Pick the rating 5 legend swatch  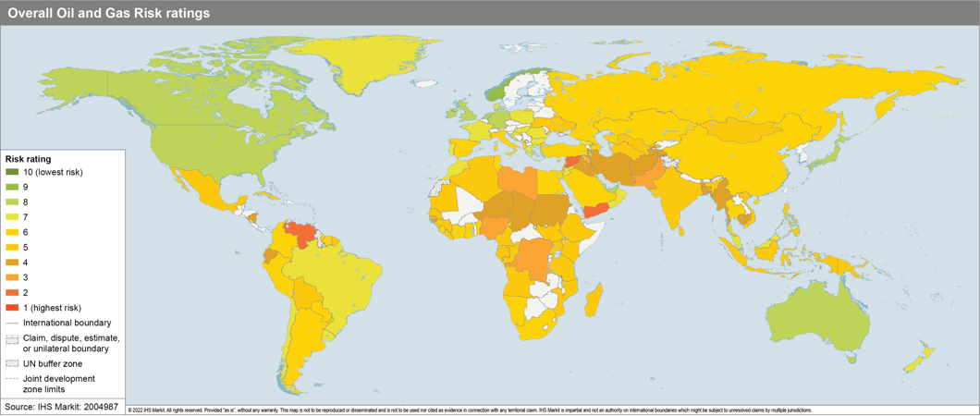tap(12, 248)
